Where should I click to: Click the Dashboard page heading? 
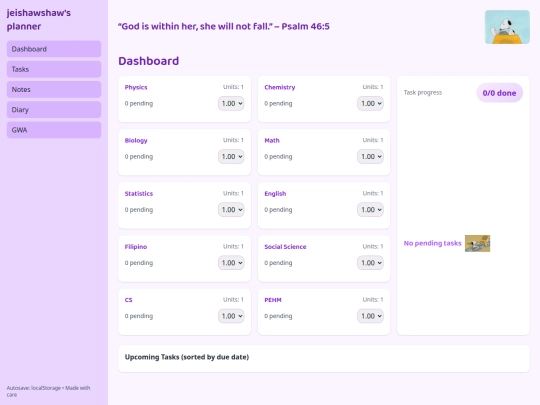[x=148, y=61]
